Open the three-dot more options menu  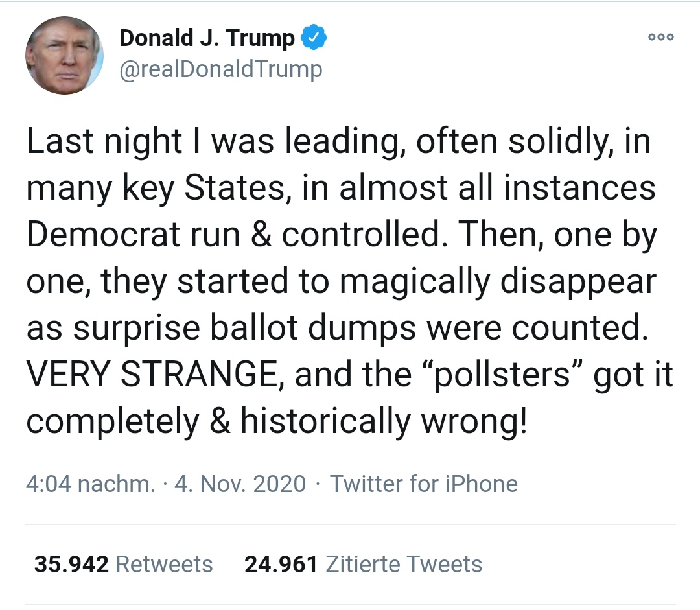[x=661, y=38]
